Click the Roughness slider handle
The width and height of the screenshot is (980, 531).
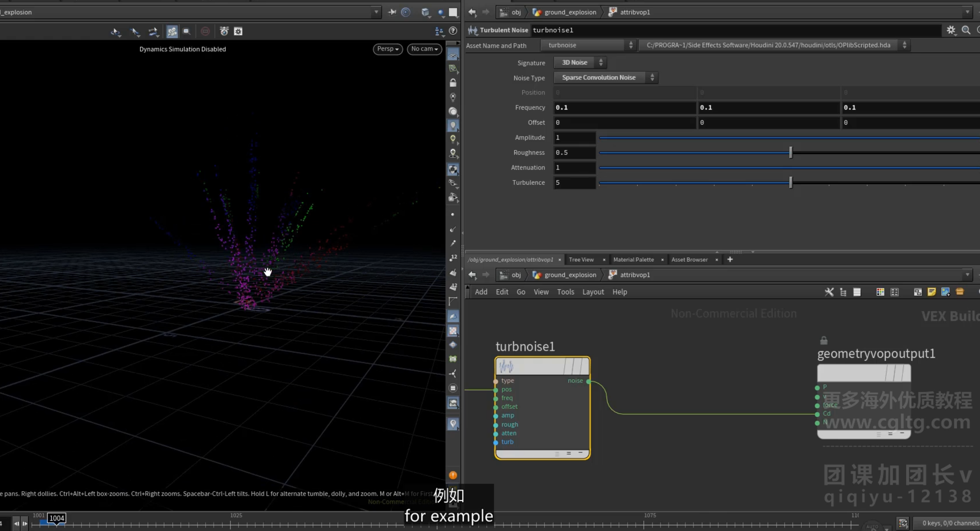pyautogui.click(x=791, y=152)
